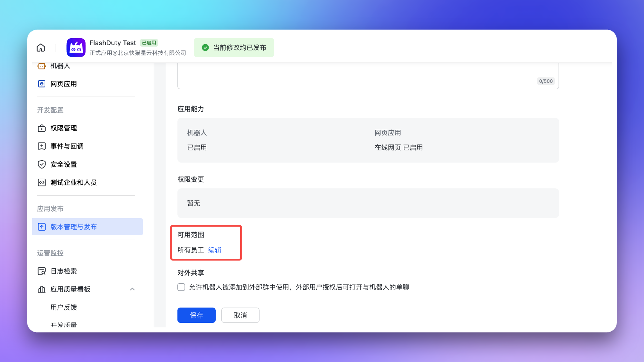This screenshot has height=362, width=644.
Task: Click the blue 保存 button
Action: 196,315
